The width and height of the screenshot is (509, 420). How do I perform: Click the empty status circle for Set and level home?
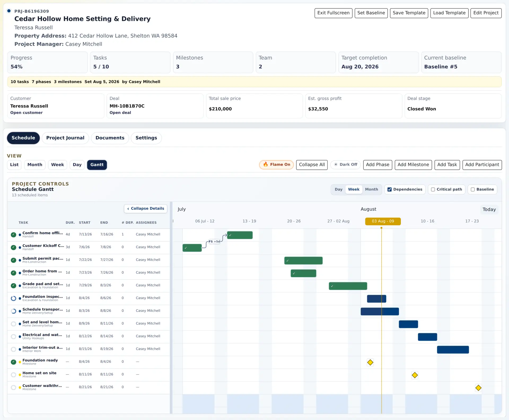(x=14, y=324)
